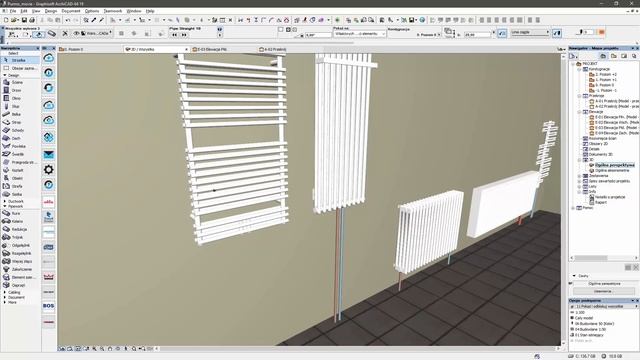Expand the More toolbox group
Screen dimensions: 640x360
(x=5, y=302)
